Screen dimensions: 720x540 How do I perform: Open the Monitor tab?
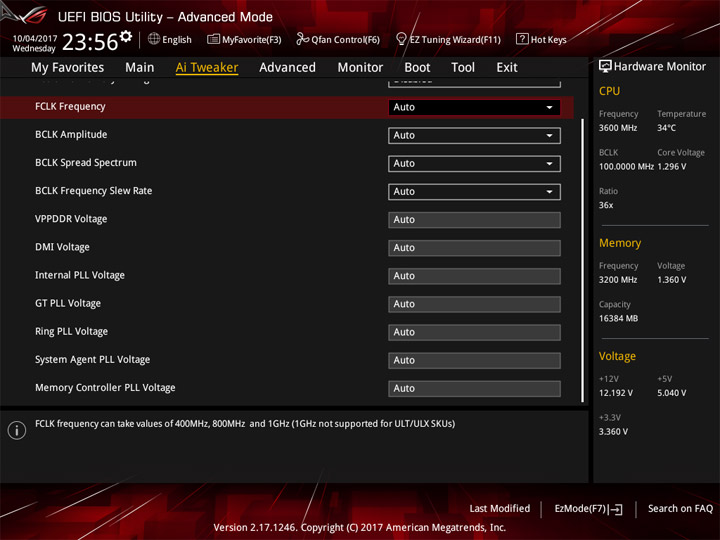pyautogui.click(x=360, y=68)
